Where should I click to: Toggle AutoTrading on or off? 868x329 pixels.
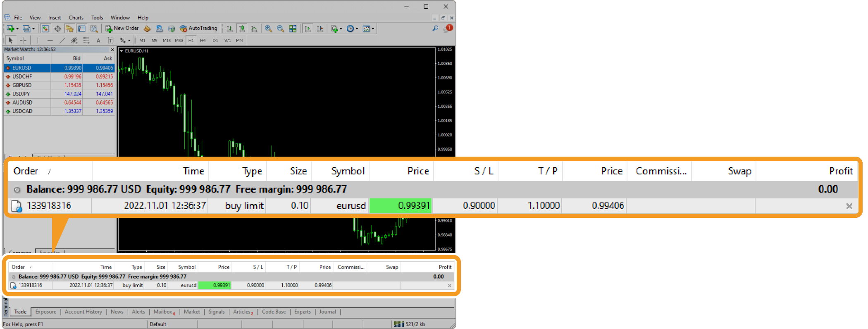coord(198,28)
